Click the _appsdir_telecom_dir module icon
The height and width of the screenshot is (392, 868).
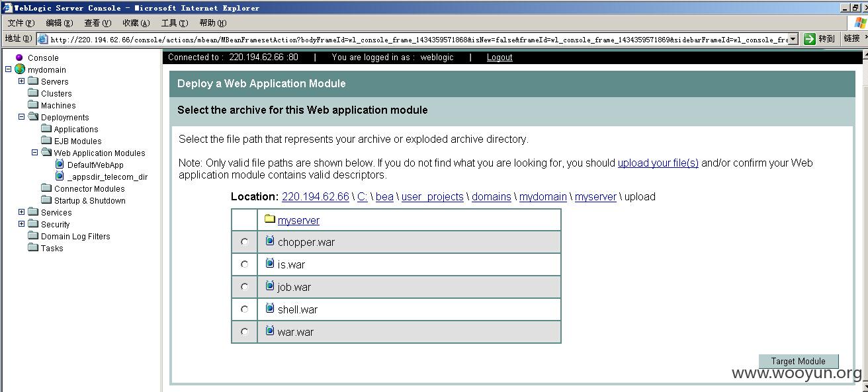(x=60, y=176)
